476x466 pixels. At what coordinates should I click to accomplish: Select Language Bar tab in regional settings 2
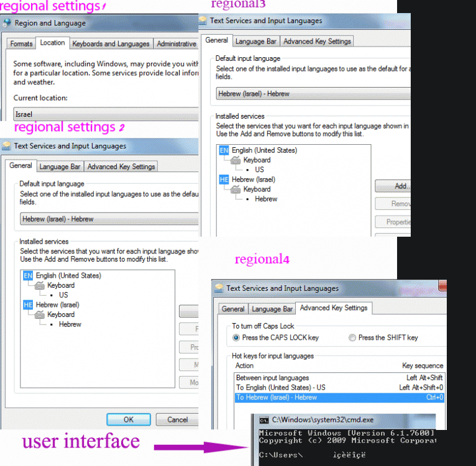(x=60, y=167)
